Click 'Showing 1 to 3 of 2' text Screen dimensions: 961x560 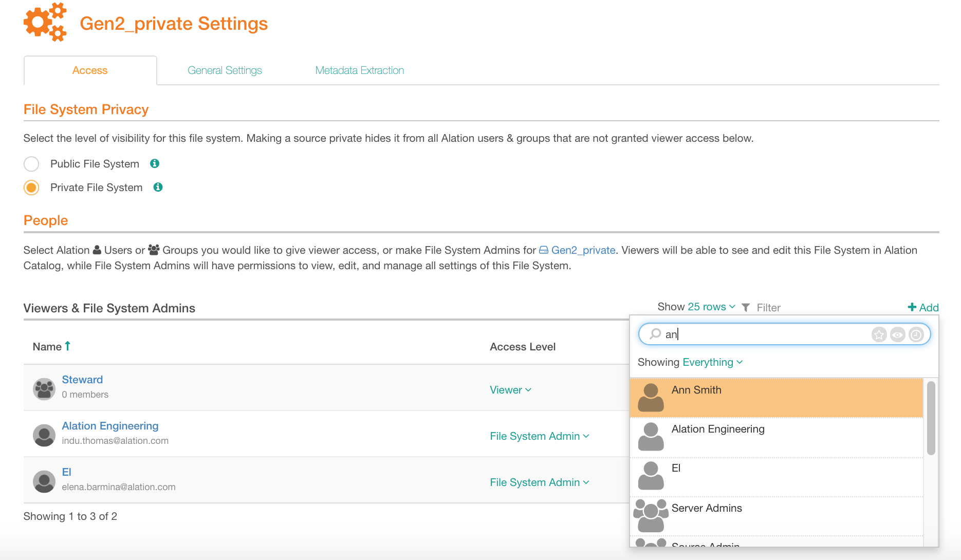coord(70,516)
